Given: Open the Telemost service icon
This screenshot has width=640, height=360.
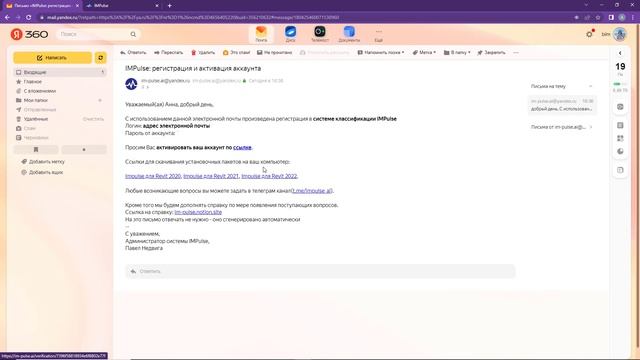Looking at the screenshot, I should click(x=320, y=34).
